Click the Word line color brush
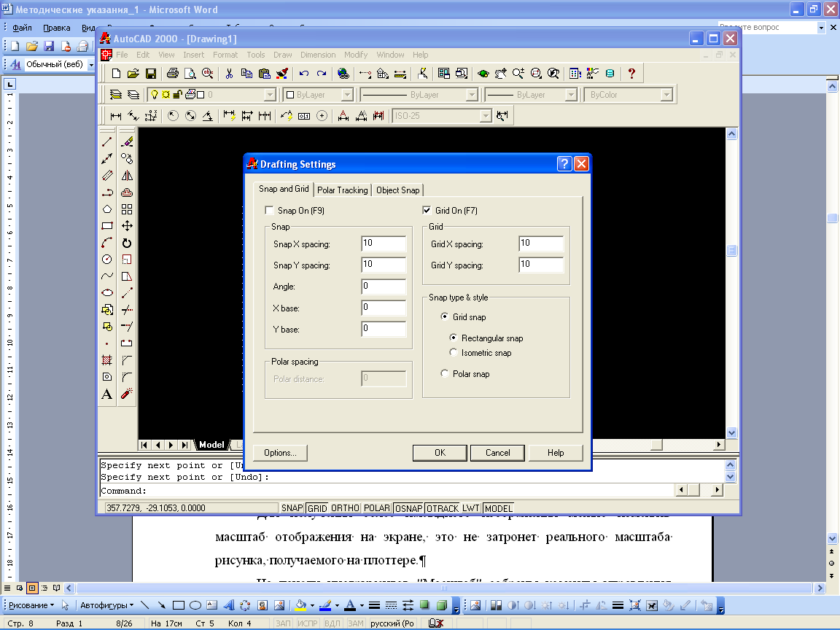Viewport: 840px width, 630px height. [x=325, y=605]
